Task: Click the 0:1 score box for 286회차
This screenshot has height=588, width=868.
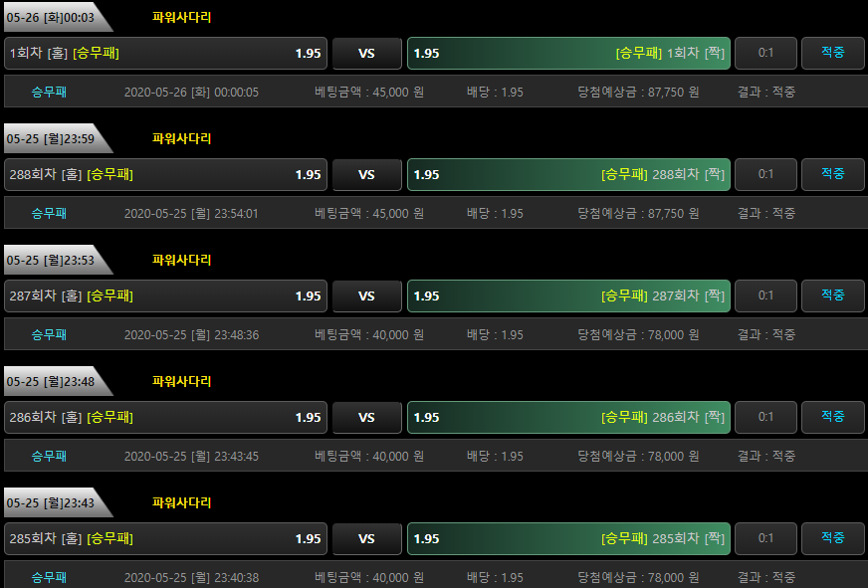Action: pos(765,417)
